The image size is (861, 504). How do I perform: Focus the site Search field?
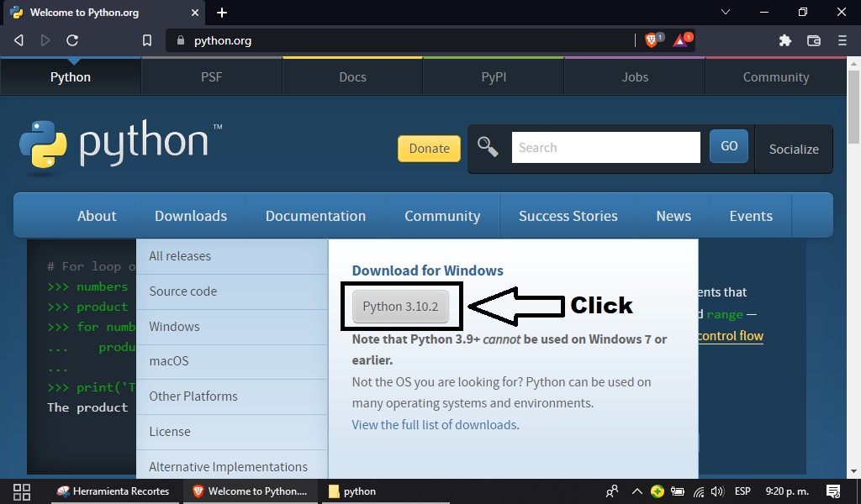click(605, 147)
